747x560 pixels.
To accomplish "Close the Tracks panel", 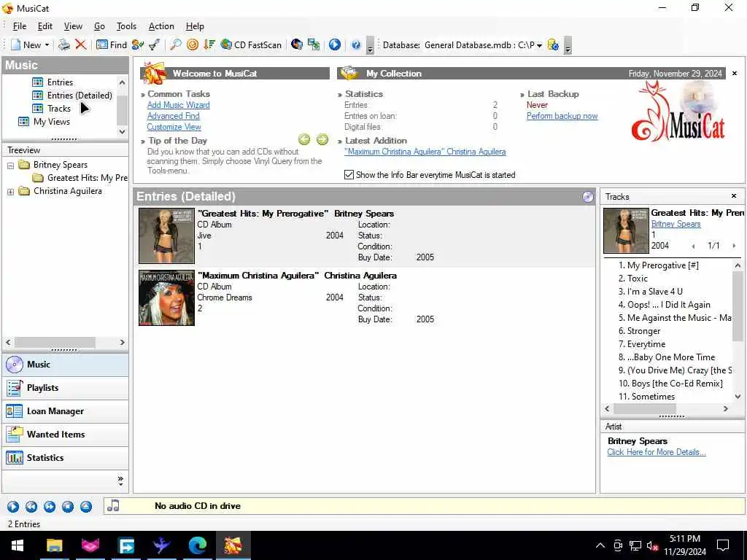I will (x=734, y=195).
